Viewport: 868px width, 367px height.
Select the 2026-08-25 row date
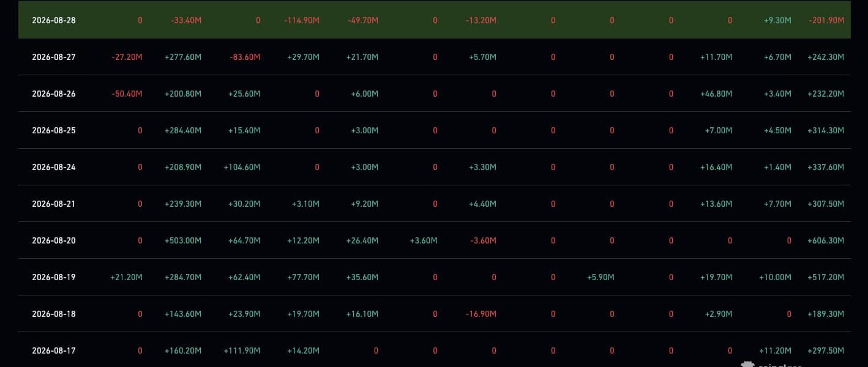[x=54, y=130]
